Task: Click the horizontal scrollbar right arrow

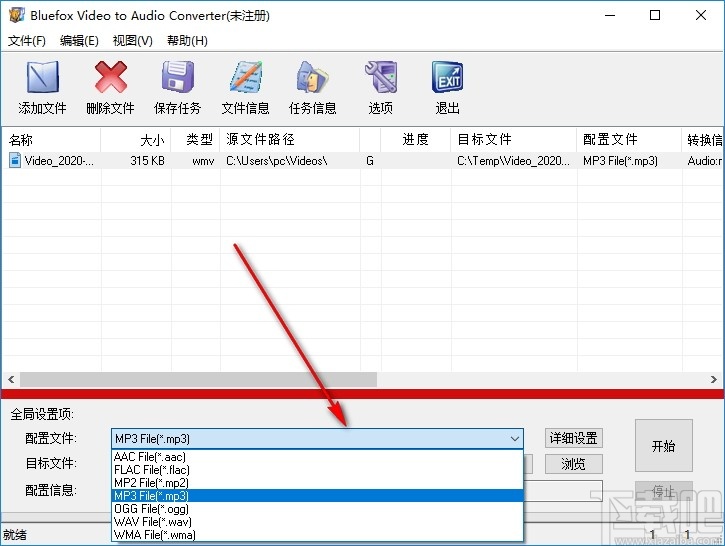Action: coord(713,380)
